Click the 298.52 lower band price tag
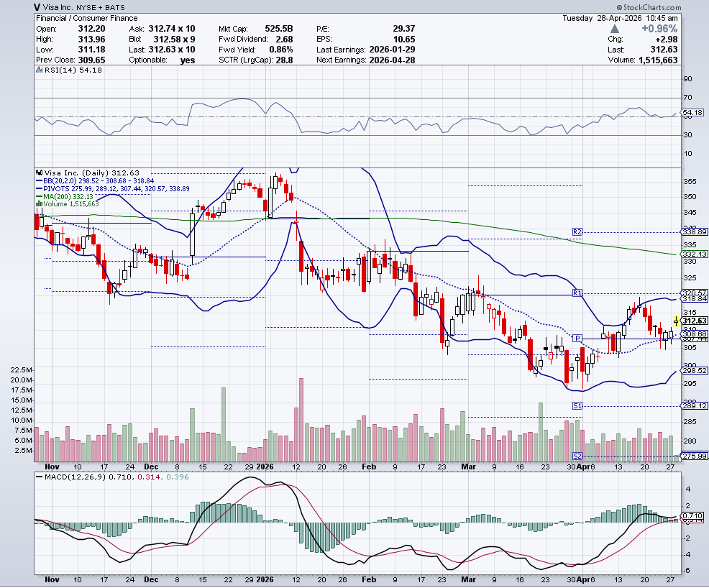709x588 pixels. tap(695, 370)
